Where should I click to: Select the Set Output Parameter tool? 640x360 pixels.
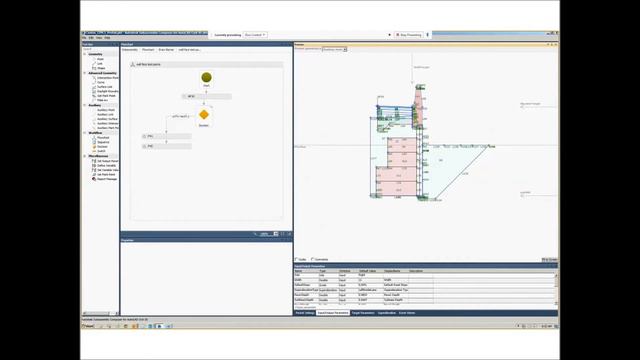[x=107, y=161]
